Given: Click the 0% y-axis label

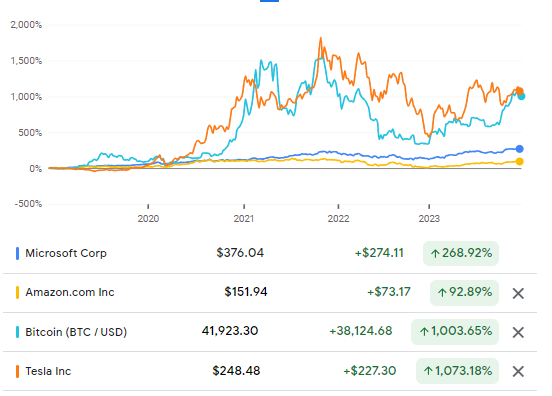Looking at the screenshot, I should click(36, 169).
